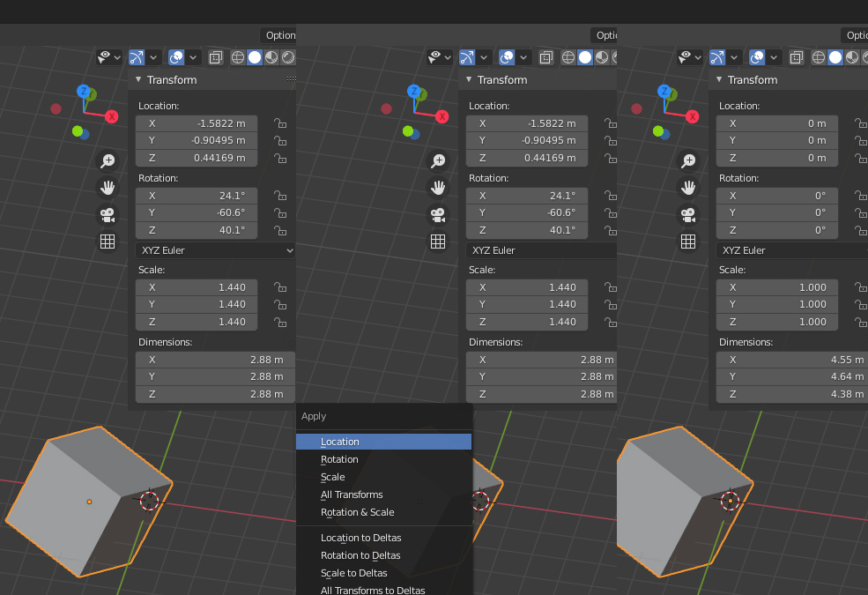Select solid shading icon in left viewport header
The image size is (868, 595).
[x=255, y=57]
